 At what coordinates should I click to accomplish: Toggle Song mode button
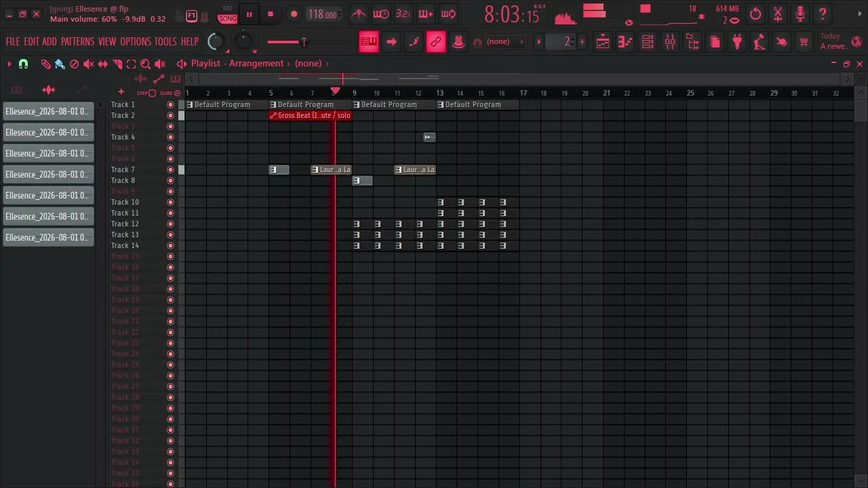click(x=228, y=19)
